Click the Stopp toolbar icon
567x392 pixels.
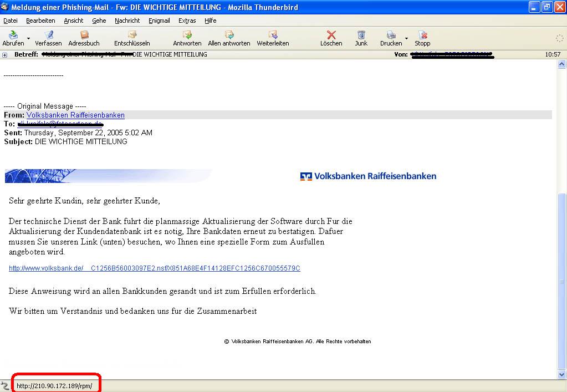tap(422, 35)
